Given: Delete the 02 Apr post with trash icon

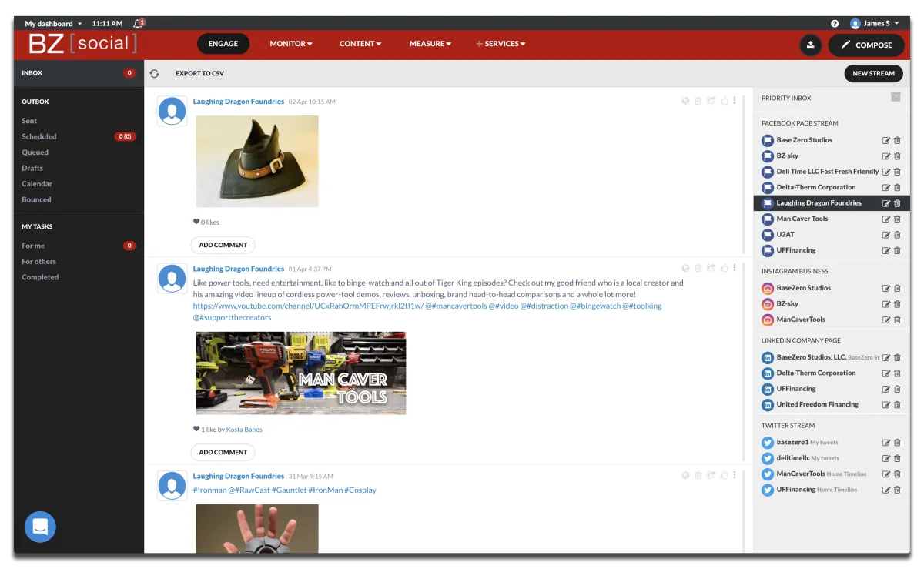Looking at the screenshot, I should pos(698,101).
